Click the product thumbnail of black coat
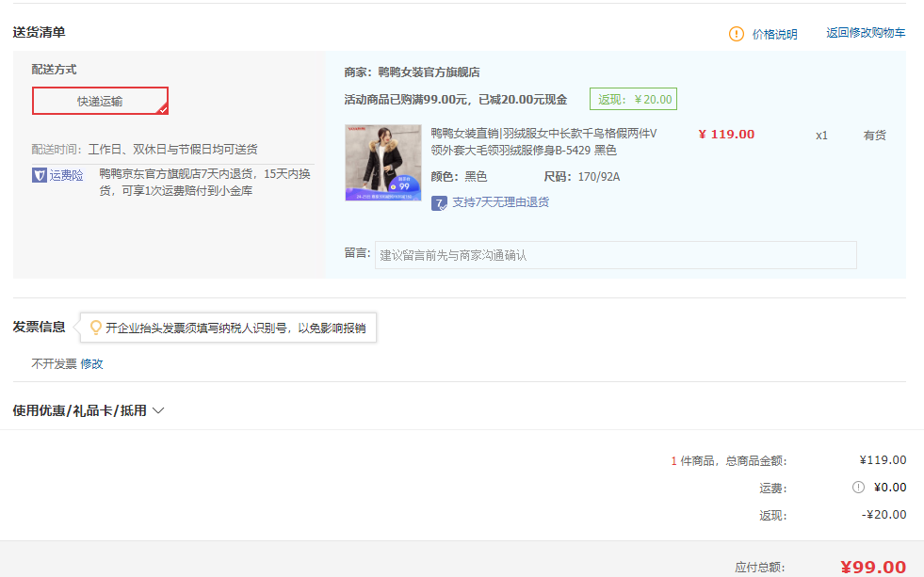Viewport: 924px width, 577px height. pos(383,163)
